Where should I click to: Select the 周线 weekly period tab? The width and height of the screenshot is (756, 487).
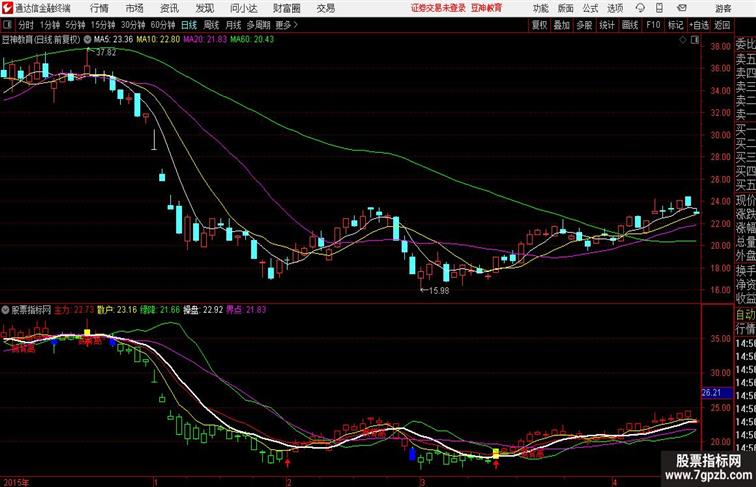tap(211, 25)
